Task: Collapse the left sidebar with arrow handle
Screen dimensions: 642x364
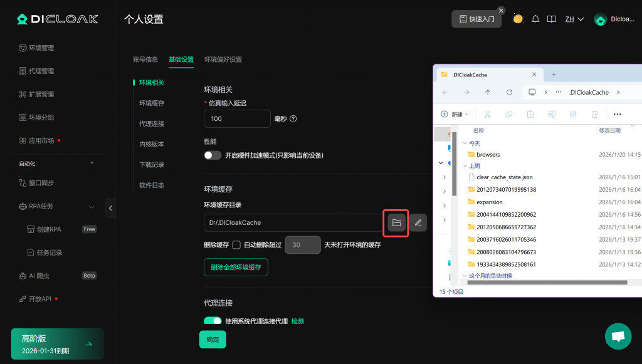Action: (x=111, y=207)
